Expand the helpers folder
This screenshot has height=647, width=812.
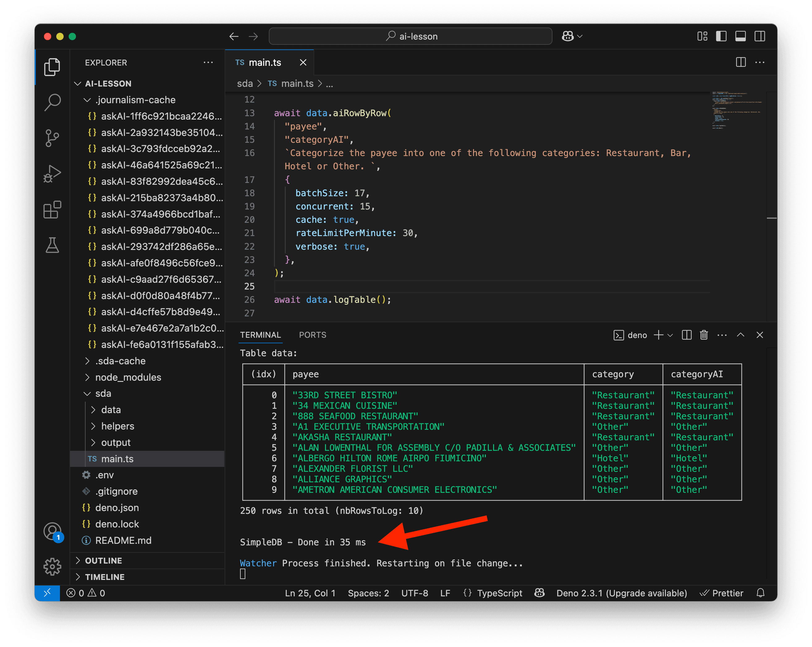[93, 426]
